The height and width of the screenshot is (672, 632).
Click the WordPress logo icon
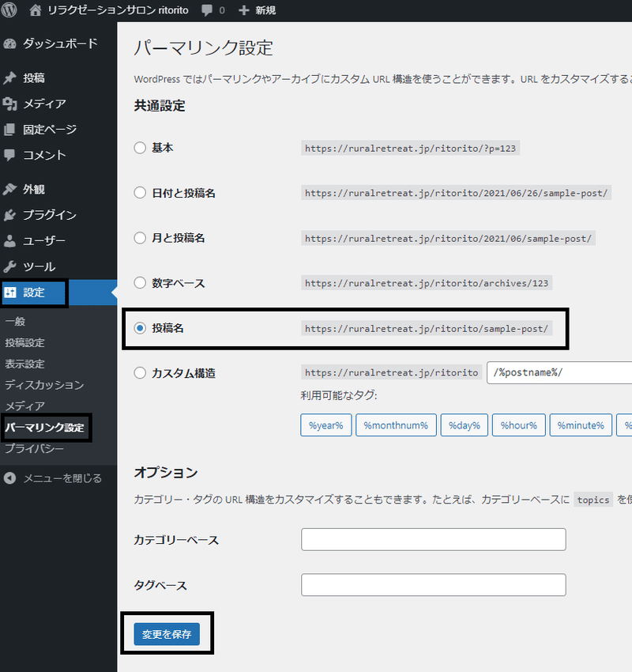point(9,9)
